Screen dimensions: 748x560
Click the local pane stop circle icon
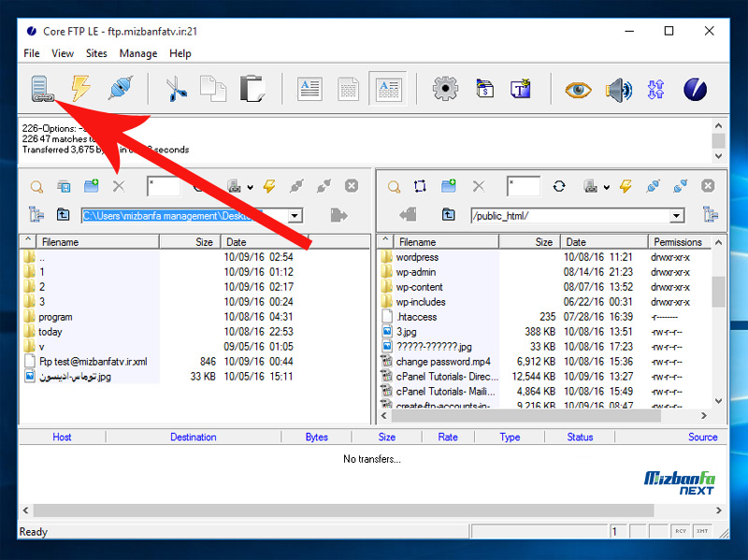point(352,185)
